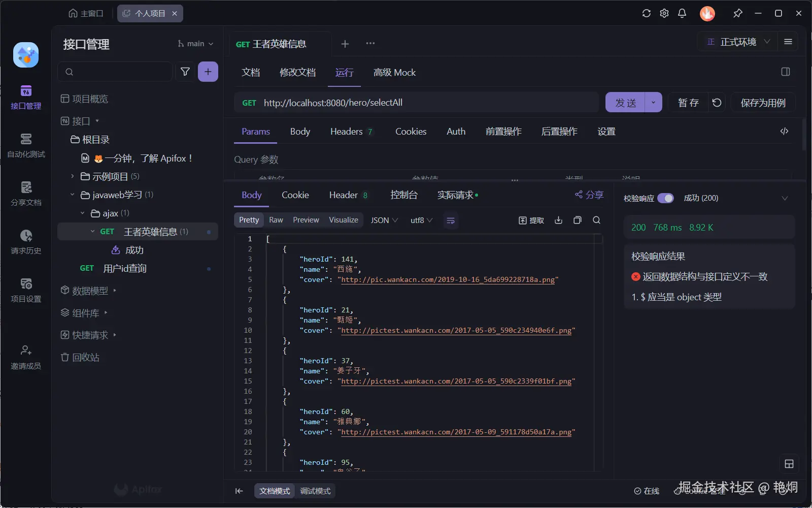Open the 正式环境 environment dropdown
The image size is (812, 508).
(738, 42)
